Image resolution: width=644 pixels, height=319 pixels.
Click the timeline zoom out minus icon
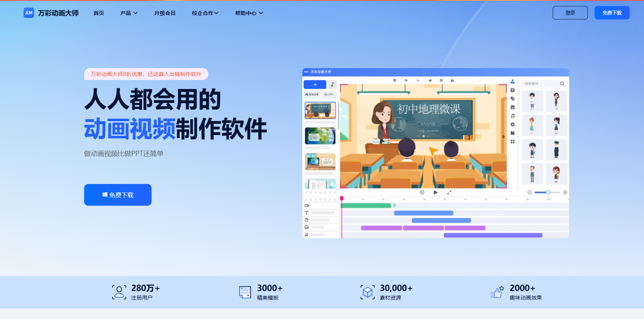tap(529, 192)
